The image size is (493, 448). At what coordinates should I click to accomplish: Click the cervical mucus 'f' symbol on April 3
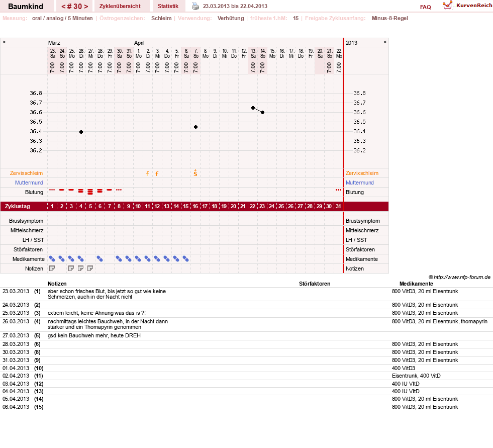point(157,173)
